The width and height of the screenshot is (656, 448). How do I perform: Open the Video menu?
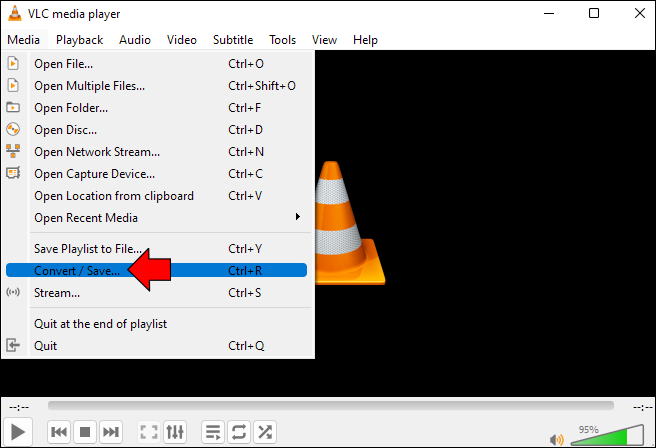click(182, 40)
